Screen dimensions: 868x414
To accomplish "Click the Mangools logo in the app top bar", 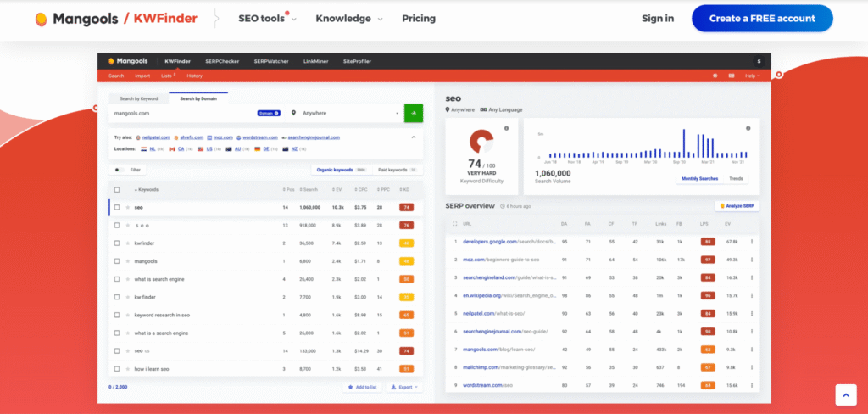I will [x=128, y=61].
